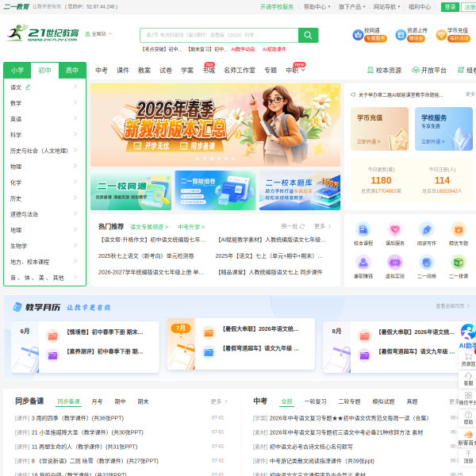This screenshot has height=476, width=476.
Task: Open the 二一校本题库 promo thumbnail
Action: [300, 190]
